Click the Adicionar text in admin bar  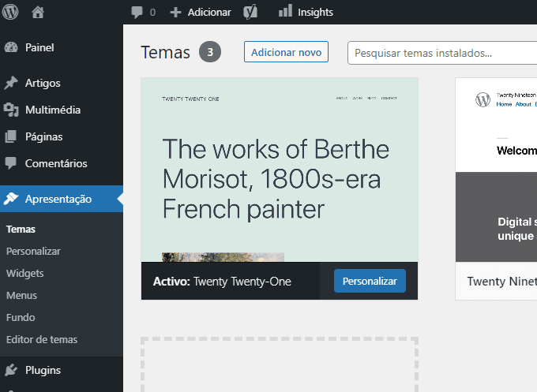209,13
